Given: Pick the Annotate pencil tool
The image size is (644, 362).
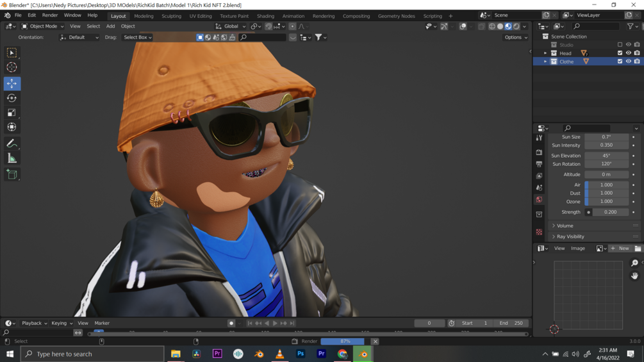Looking at the screenshot, I should [x=12, y=144].
